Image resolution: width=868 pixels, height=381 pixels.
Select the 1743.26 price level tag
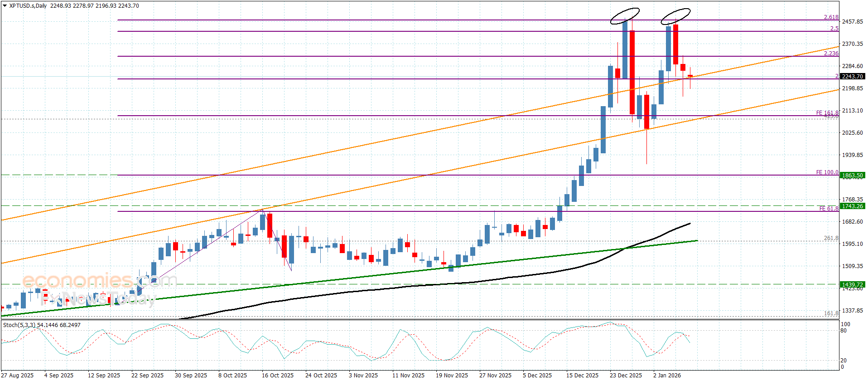pos(852,206)
